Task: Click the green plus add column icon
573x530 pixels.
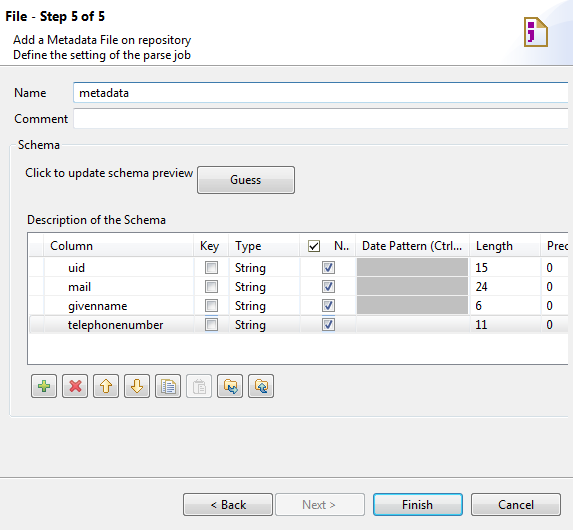Action: coord(44,386)
